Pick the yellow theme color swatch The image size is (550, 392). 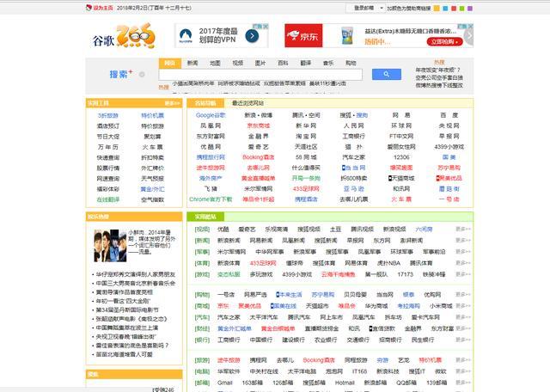click(x=437, y=8)
